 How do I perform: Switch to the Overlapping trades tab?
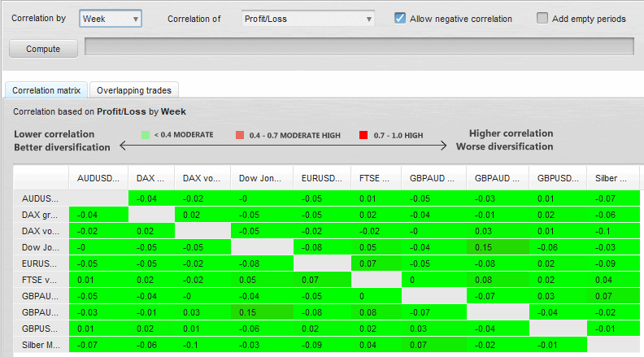pos(134,90)
